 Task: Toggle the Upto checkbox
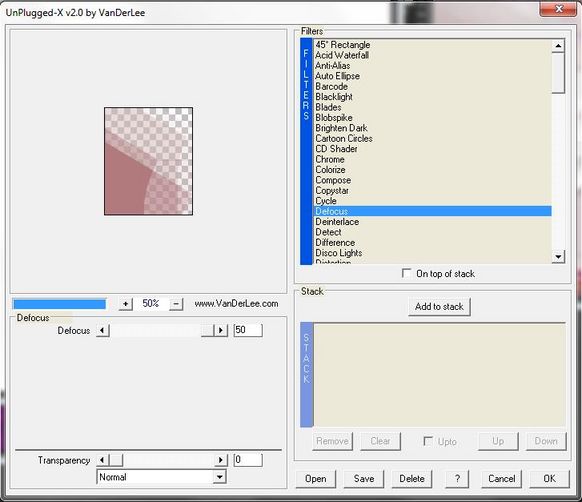(x=428, y=441)
